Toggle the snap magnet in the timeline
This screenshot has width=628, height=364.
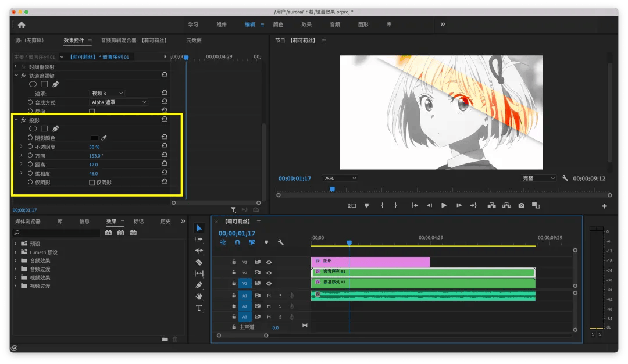(x=237, y=242)
